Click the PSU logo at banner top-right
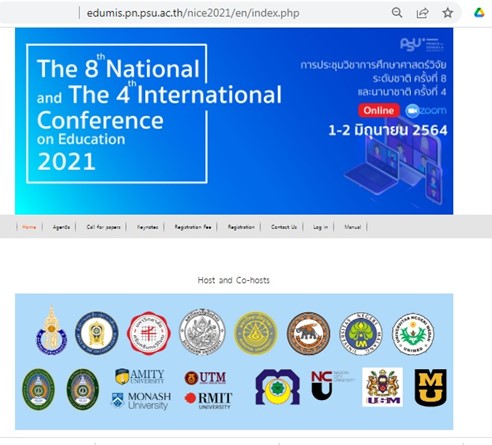The height and width of the screenshot is (445, 492). pos(422,44)
